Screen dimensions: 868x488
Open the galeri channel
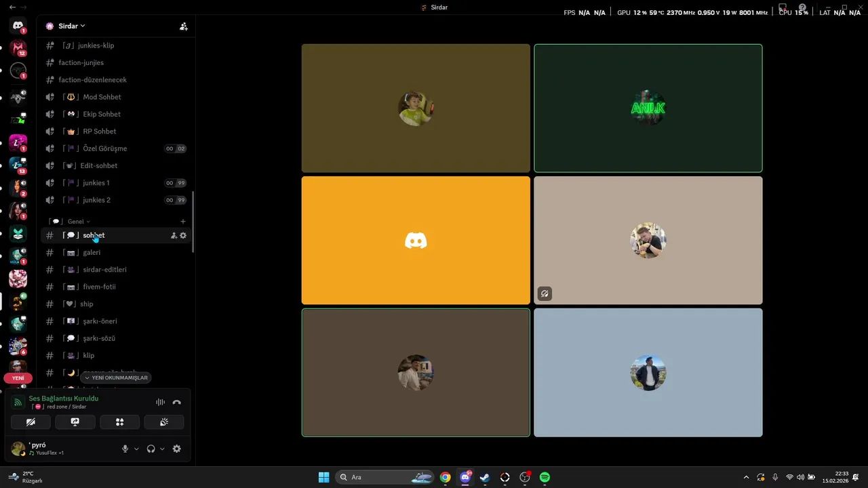[x=115, y=252]
